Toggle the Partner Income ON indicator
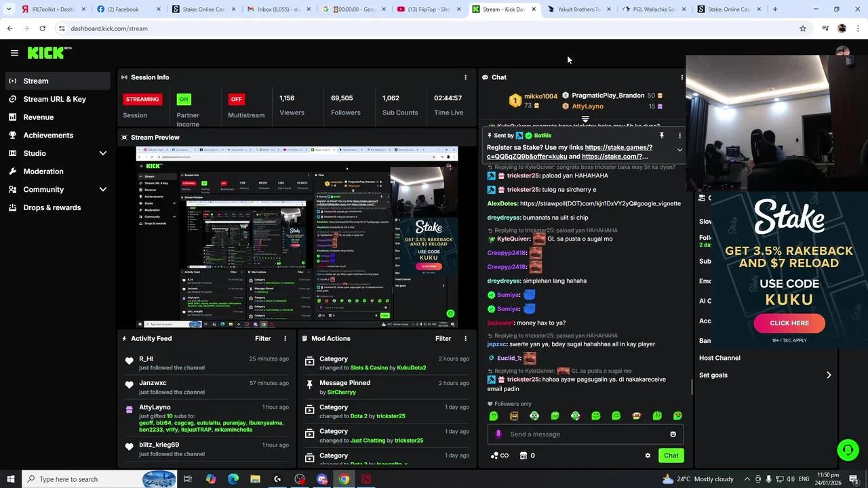This screenshot has height=488, width=868. point(183,99)
